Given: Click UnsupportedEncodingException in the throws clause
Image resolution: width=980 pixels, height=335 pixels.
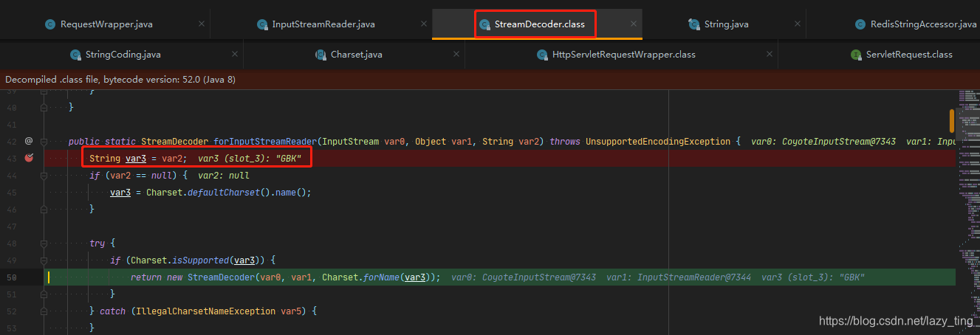Looking at the screenshot, I should [x=657, y=141].
